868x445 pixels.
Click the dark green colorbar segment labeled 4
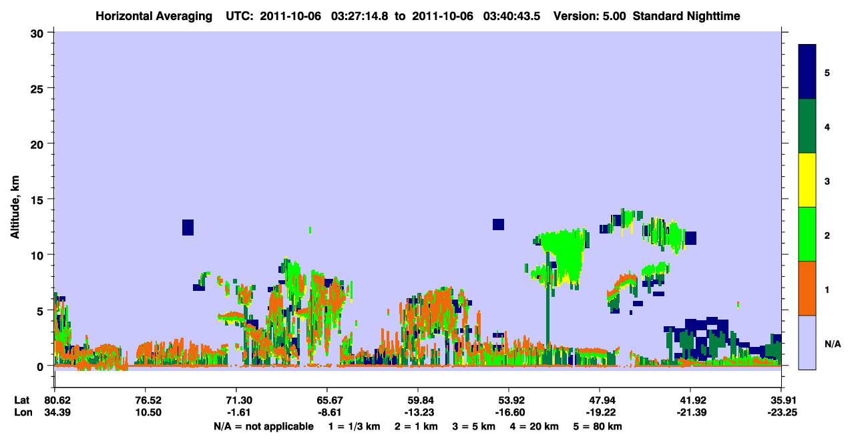click(x=807, y=125)
